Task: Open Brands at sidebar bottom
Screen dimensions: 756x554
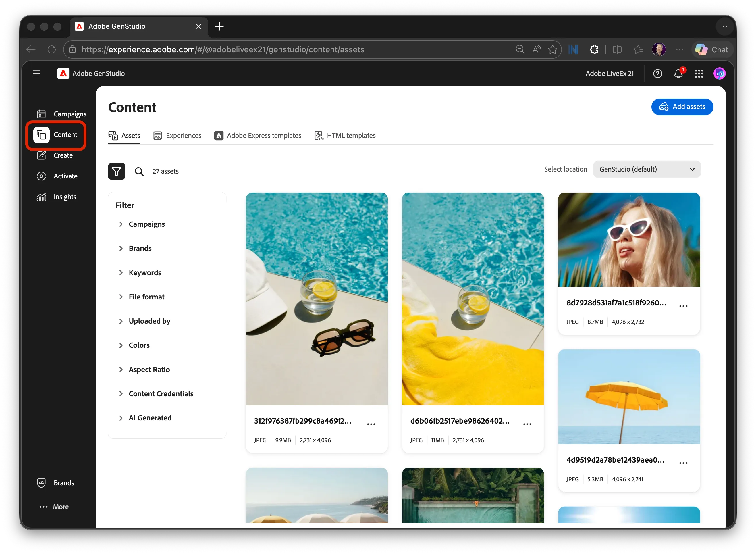Action: coord(55,483)
